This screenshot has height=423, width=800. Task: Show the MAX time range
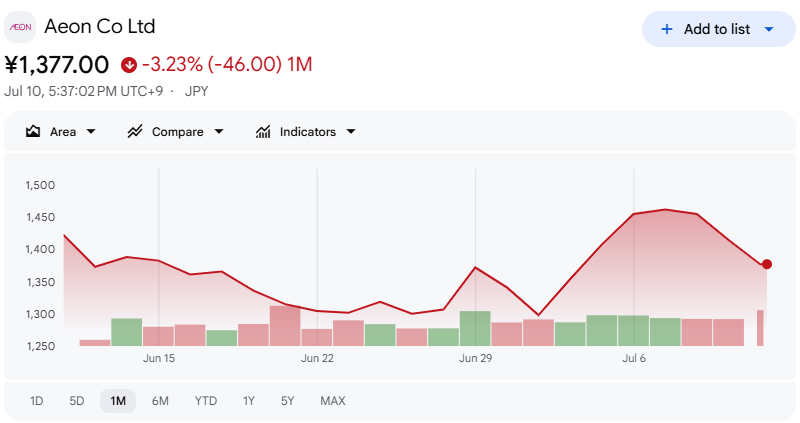coord(333,401)
